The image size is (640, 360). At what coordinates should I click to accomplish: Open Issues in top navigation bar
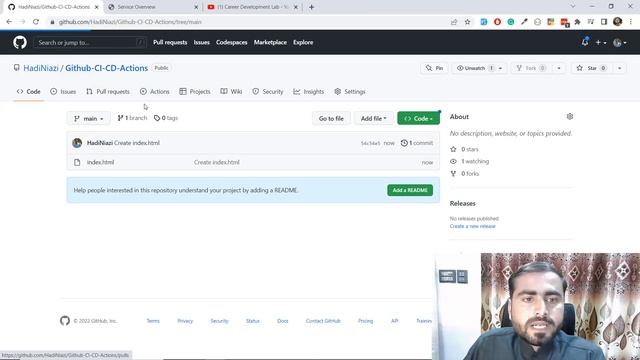(202, 42)
